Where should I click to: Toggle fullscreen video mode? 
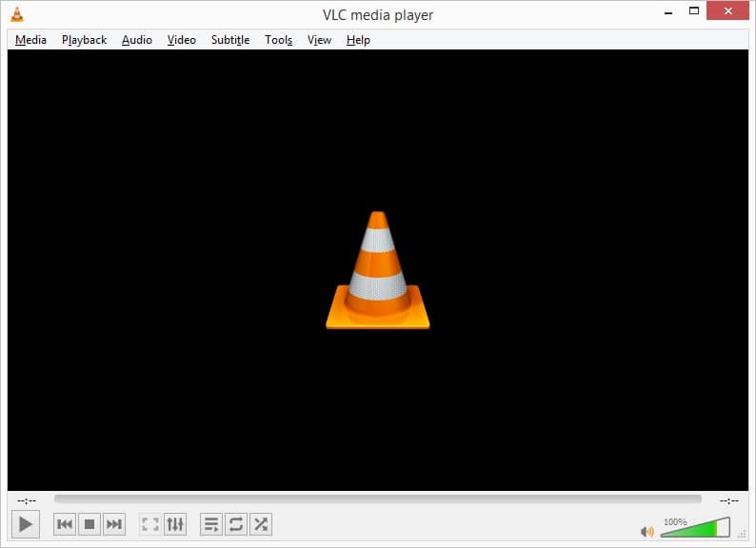(149, 524)
